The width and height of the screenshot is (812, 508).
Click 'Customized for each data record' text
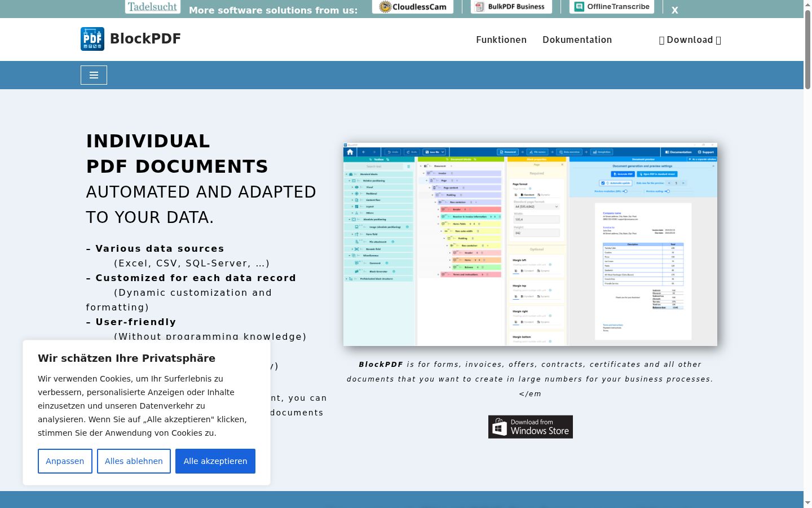point(196,278)
